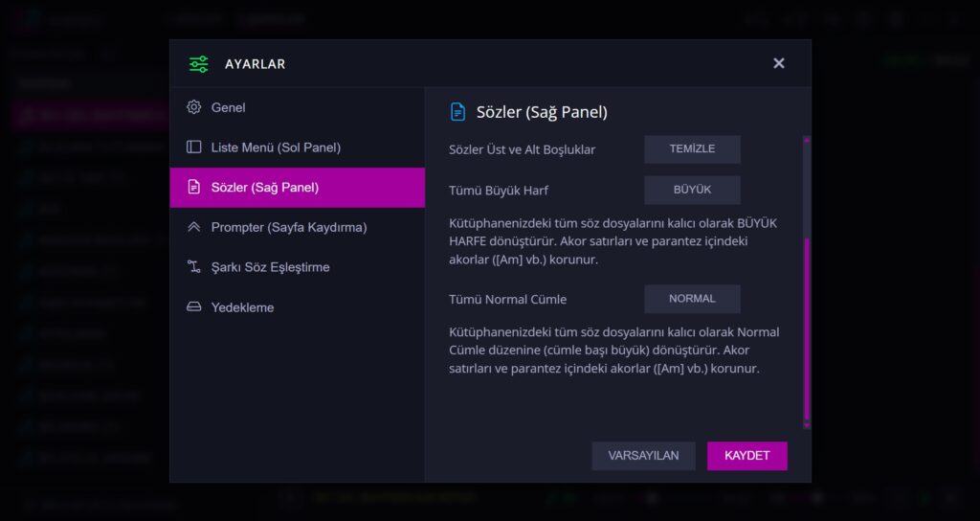
Task: Click the NORMAL sentence case button
Action: [x=692, y=299]
